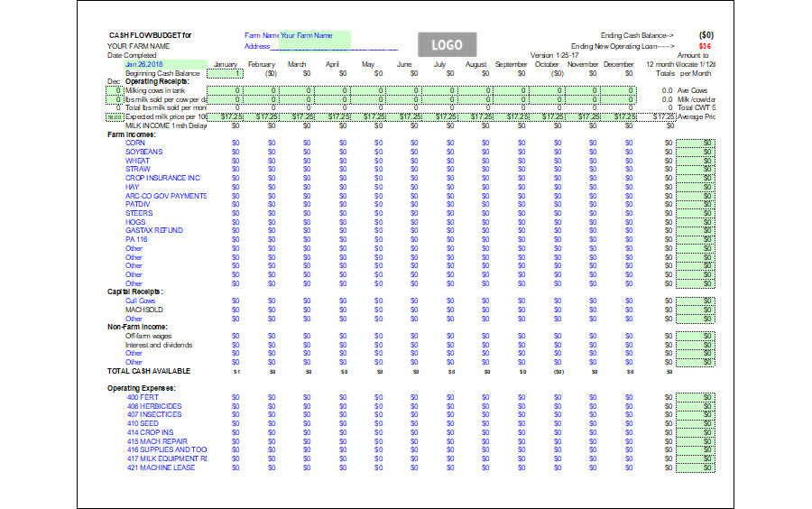Click the 'WHEAT' income row label
812x509 pixels.
137,161
